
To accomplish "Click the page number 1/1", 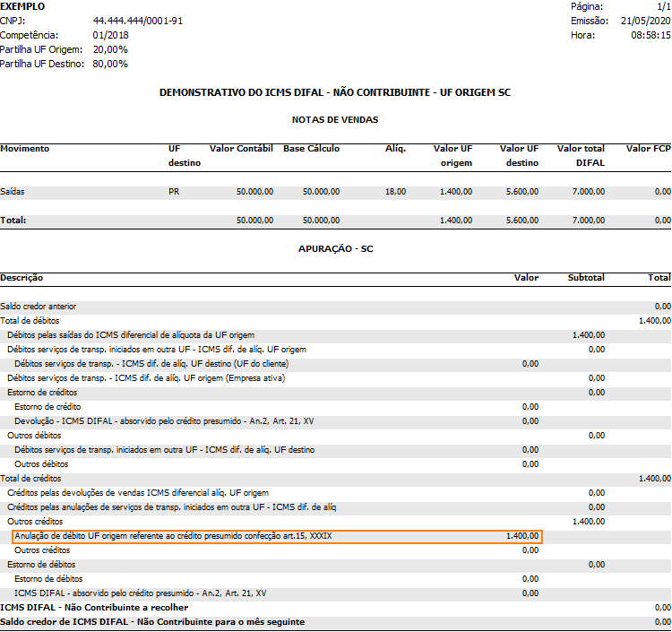I will click(664, 6).
